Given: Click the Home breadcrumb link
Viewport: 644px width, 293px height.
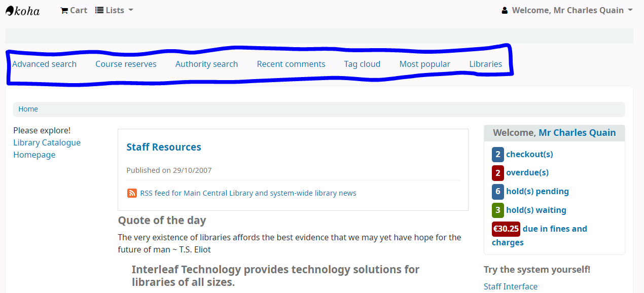Looking at the screenshot, I should coord(28,109).
